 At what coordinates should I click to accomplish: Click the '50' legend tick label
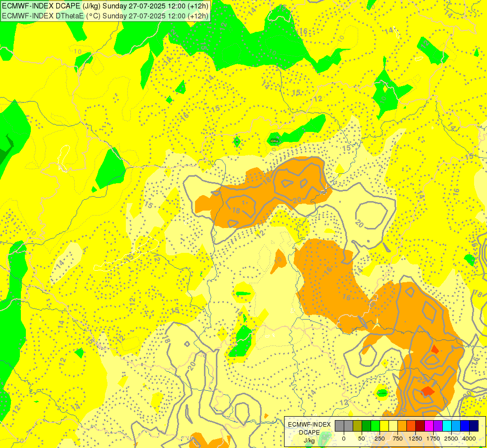[362, 439]
